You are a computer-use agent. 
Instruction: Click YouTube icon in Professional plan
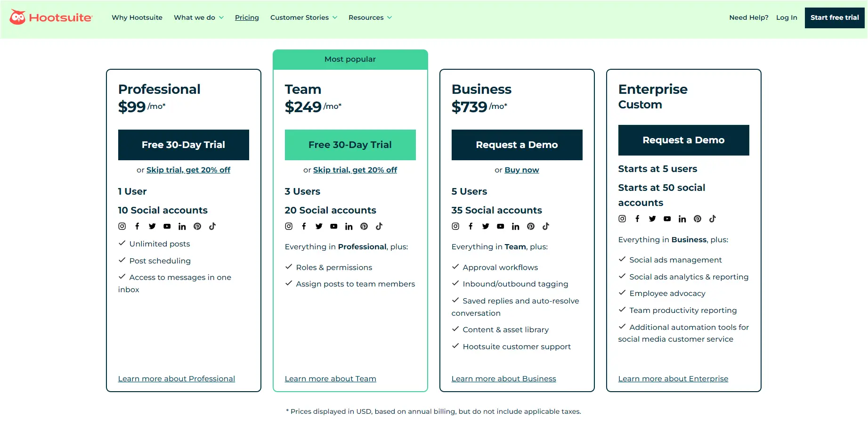pos(167,226)
